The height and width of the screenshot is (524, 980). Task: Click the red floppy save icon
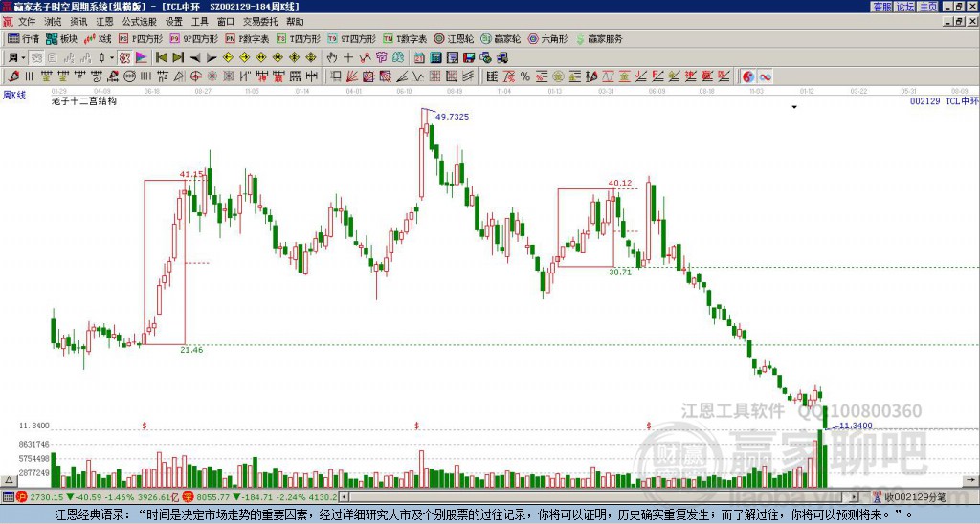(x=469, y=58)
